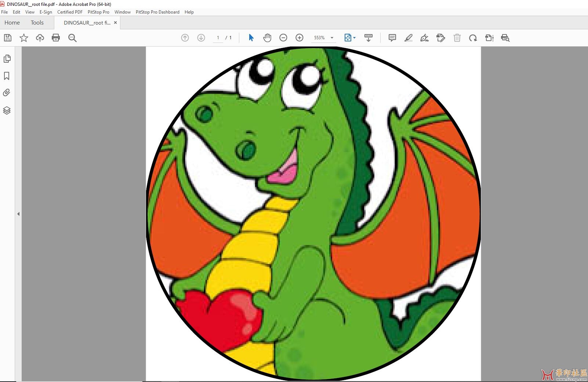The width and height of the screenshot is (588, 382).
Task: Go to previous page arrow
Action: (x=185, y=38)
